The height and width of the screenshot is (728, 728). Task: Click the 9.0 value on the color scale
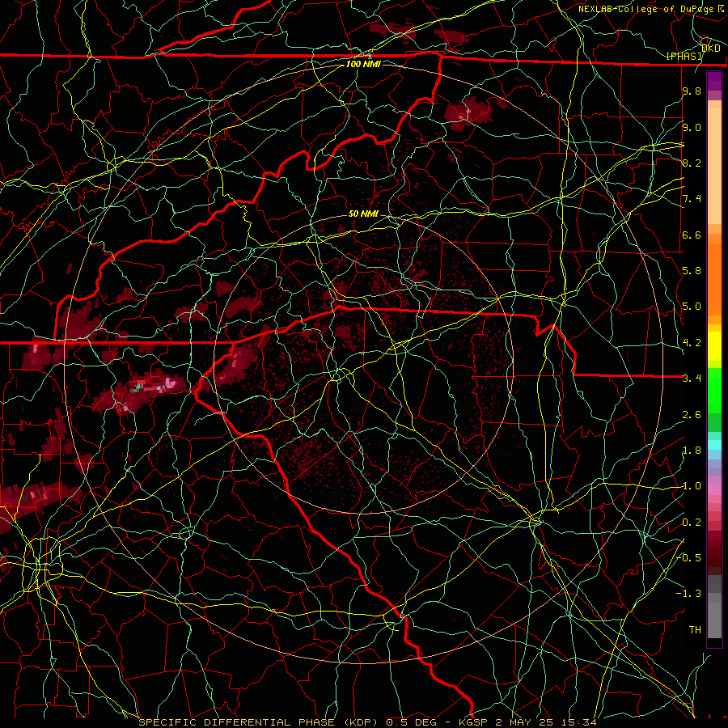[x=692, y=127]
